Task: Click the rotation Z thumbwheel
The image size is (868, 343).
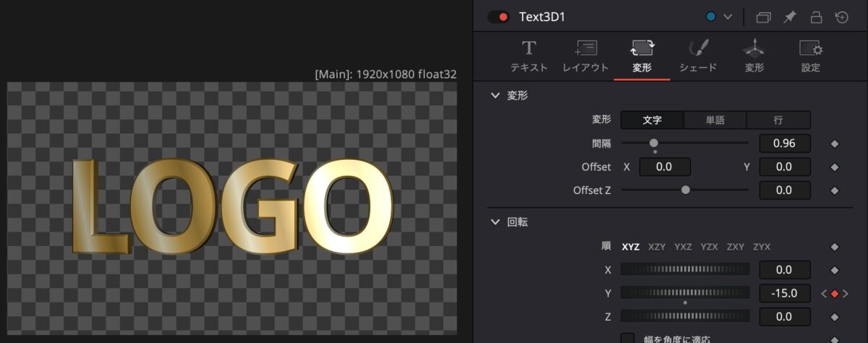Action: point(685,316)
